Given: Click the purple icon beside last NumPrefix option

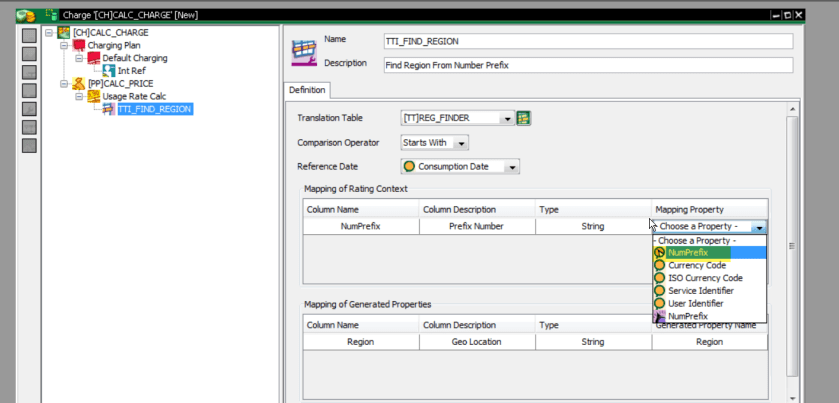Looking at the screenshot, I should 660,316.
